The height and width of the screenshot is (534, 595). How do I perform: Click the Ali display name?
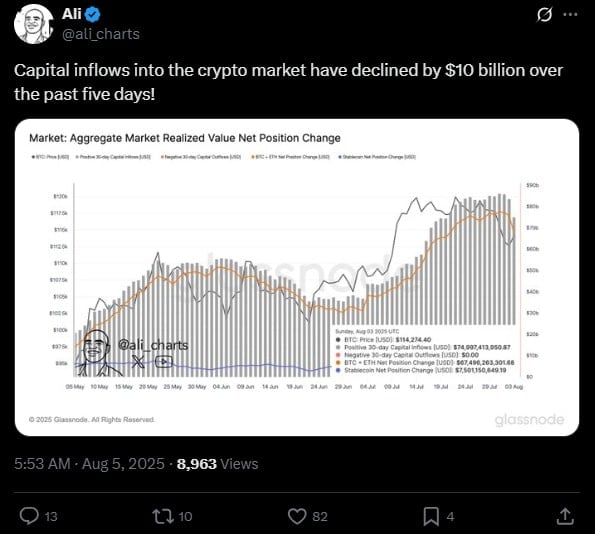pyautogui.click(x=71, y=14)
